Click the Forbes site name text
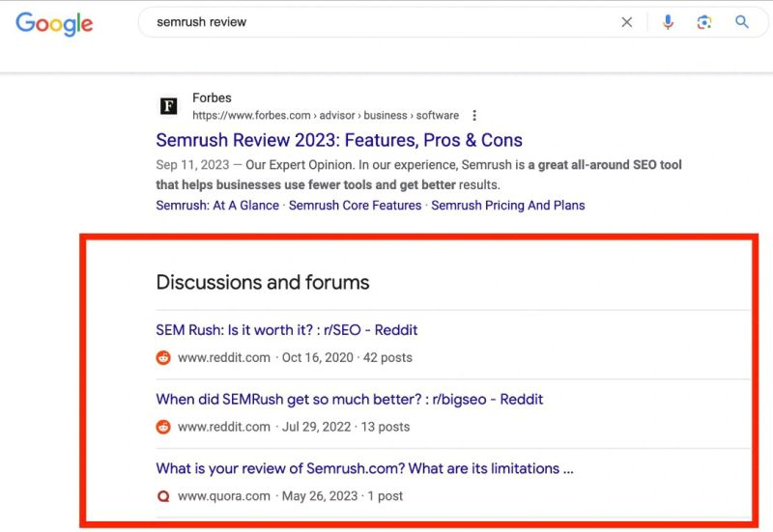 point(212,98)
